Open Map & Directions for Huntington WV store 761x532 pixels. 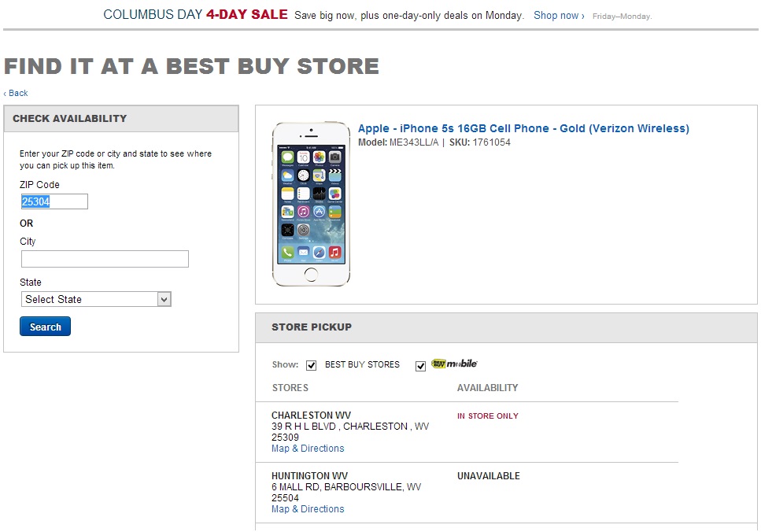pyautogui.click(x=308, y=509)
